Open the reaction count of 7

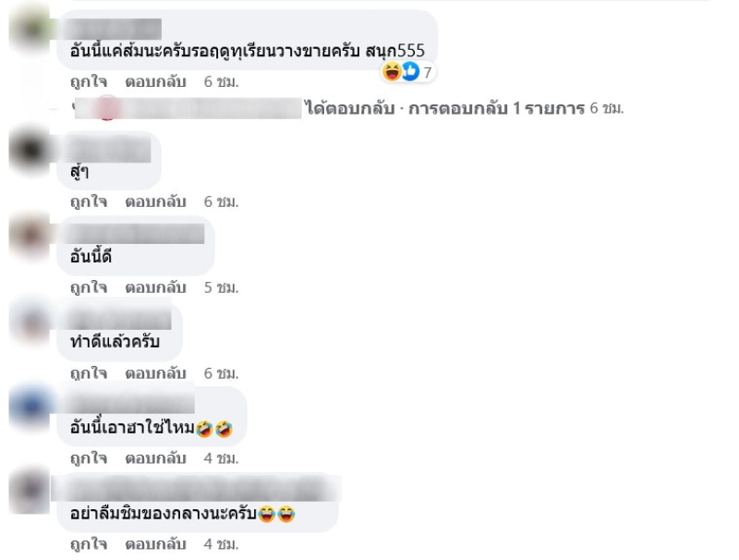pos(427,73)
